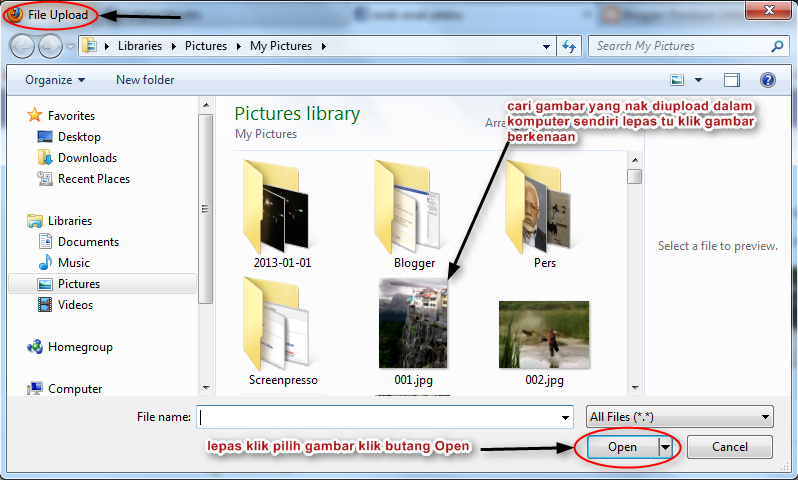The height and width of the screenshot is (480, 798).
Task: Click the Homegroup icon in navigation pane
Action: pos(35,347)
